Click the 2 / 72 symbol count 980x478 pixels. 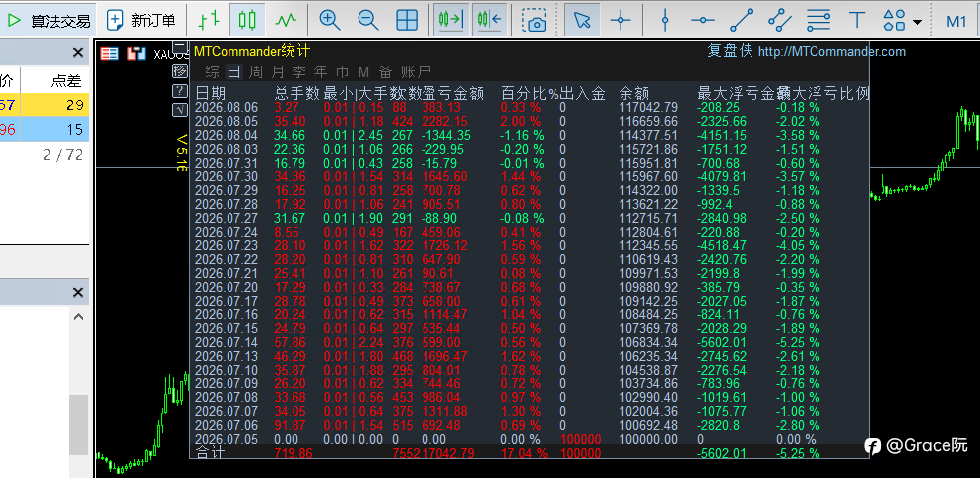pyautogui.click(x=63, y=155)
